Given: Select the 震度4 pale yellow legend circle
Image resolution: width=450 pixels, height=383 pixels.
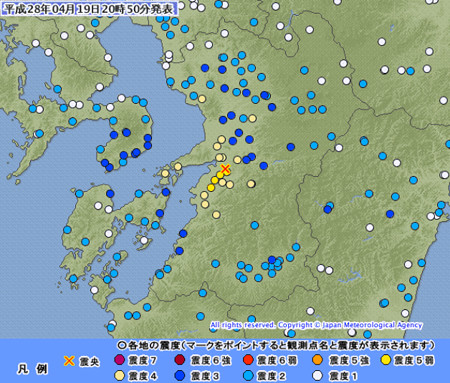Looking at the screenshot, I should (x=119, y=376).
